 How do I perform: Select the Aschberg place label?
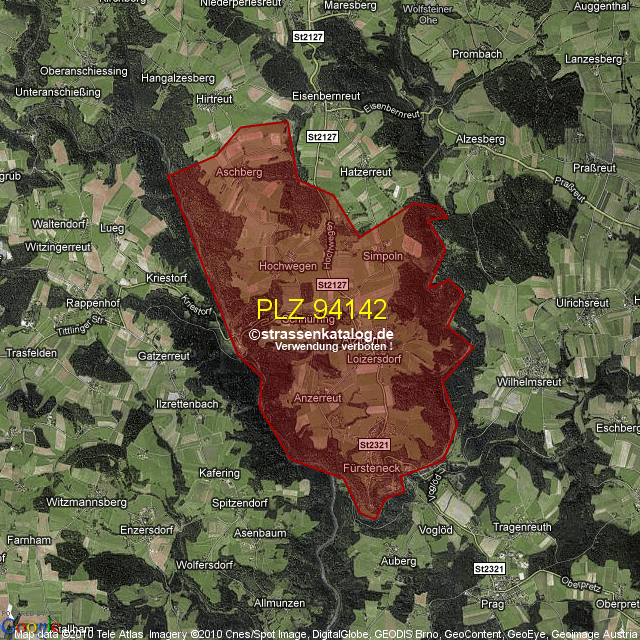tap(238, 172)
